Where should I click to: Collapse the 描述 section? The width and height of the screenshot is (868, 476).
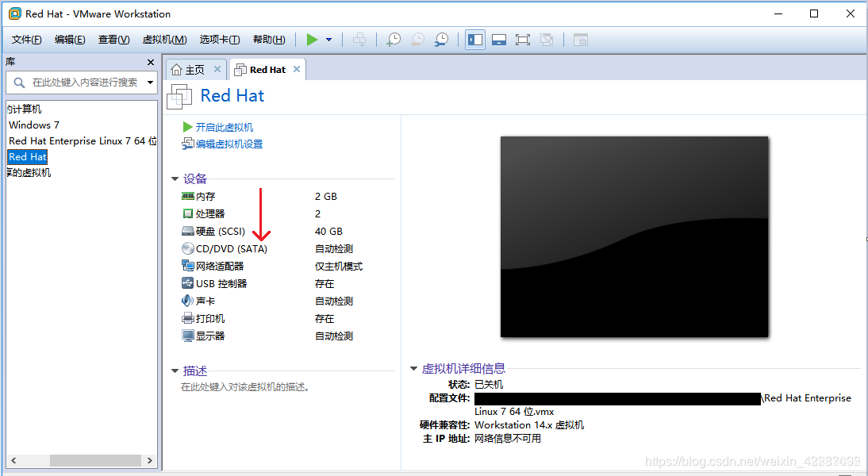[175, 370]
